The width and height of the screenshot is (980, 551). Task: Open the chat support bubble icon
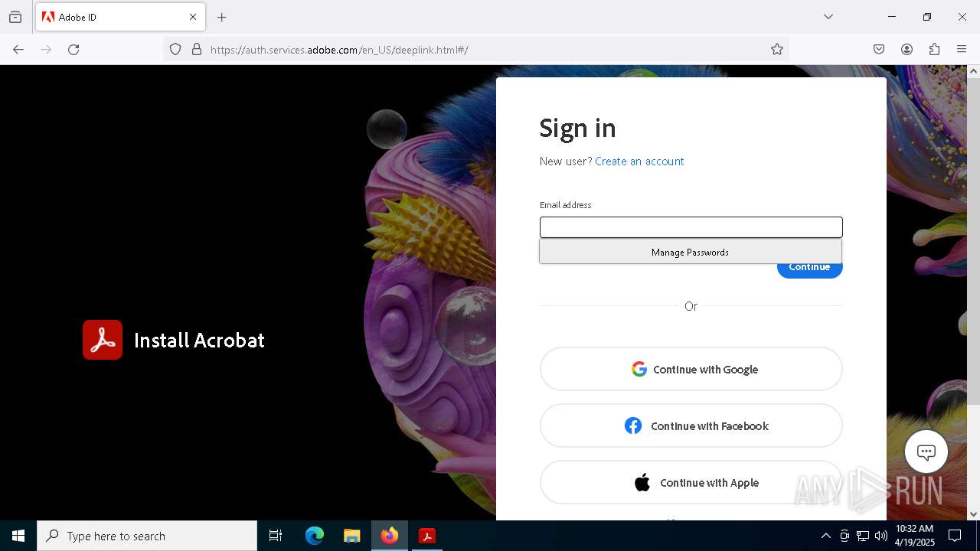click(926, 452)
